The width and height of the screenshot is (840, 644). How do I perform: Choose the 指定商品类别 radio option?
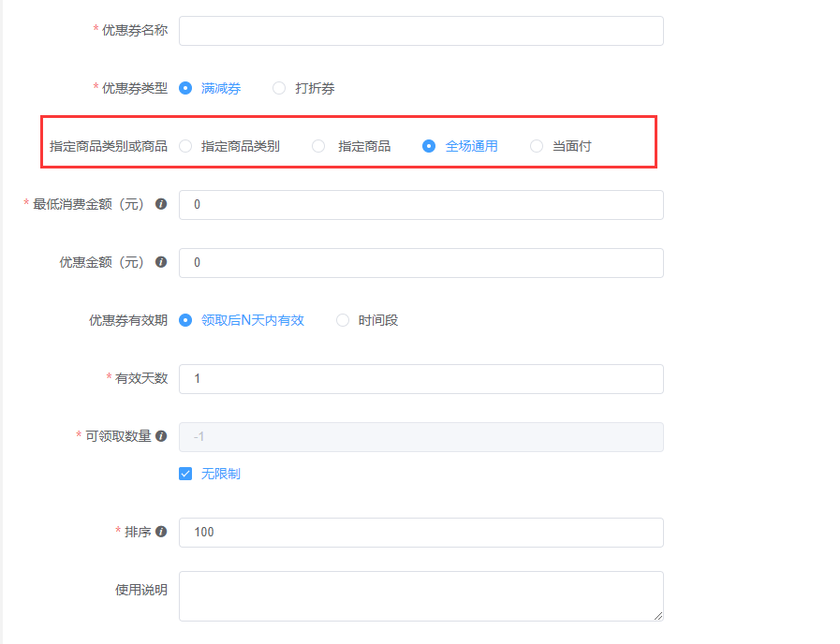pyautogui.click(x=185, y=146)
